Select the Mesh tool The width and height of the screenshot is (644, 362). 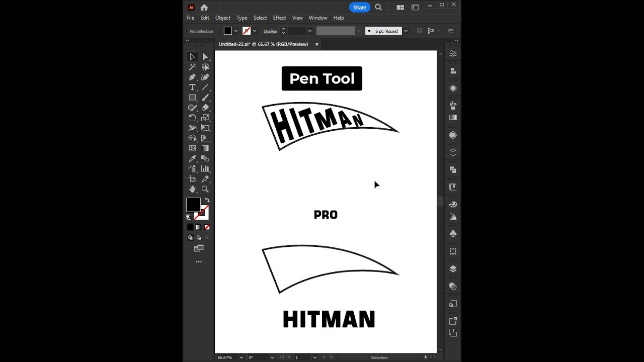tap(192, 148)
